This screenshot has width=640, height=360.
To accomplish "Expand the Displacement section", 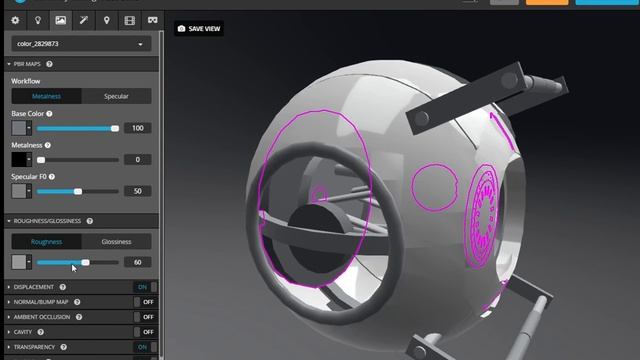I will (x=9, y=287).
